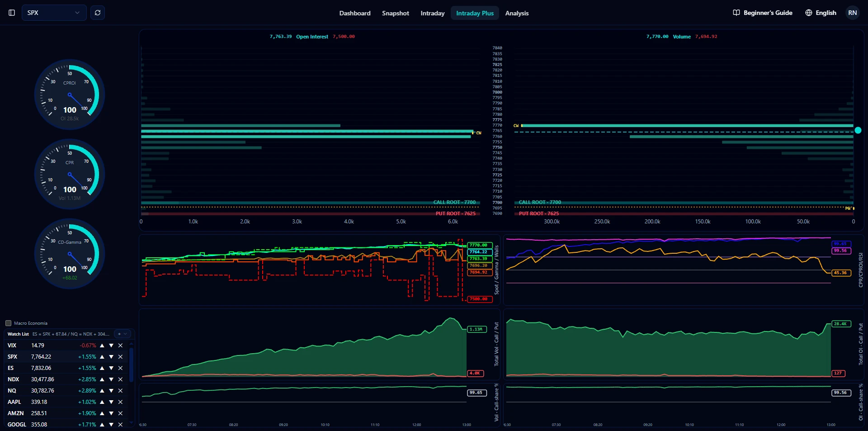The width and height of the screenshot is (868, 431).
Task: Click the Open Interest chart title
Action: click(x=312, y=37)
